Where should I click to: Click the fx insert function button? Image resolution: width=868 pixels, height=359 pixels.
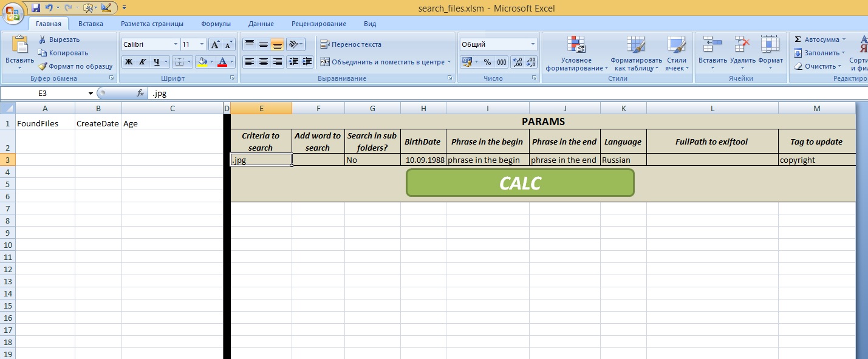coord(140,94)
